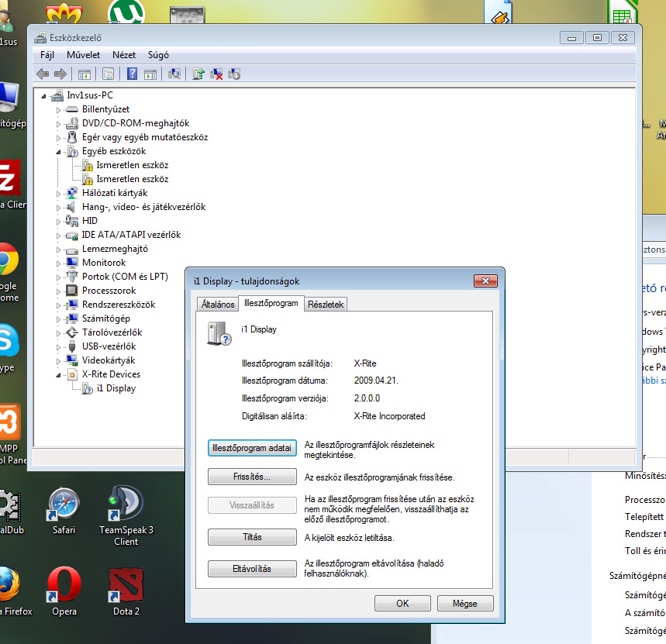Open the Művelet menu
The height and width of the screenshot is (644, 666).
click(x=83, y=55)
